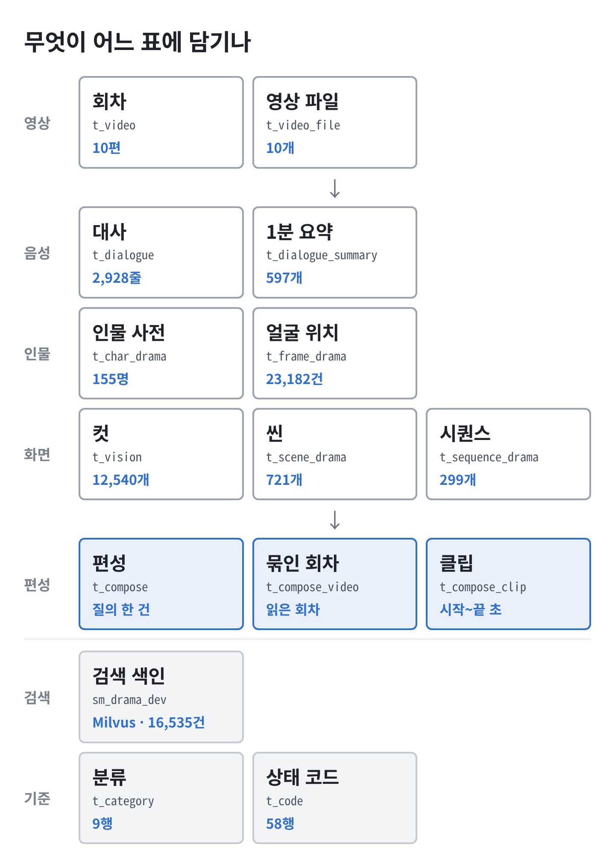
Task: Click the Milvus · 16,535건 text
Action: tap(149, 722)
